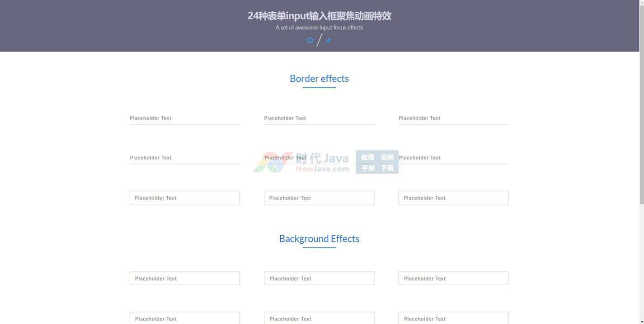Image resolution: width=644 pixels, height=324 pixels.
Task: Click left boxed input in Border effects third row
Action: tap(184, 198)
